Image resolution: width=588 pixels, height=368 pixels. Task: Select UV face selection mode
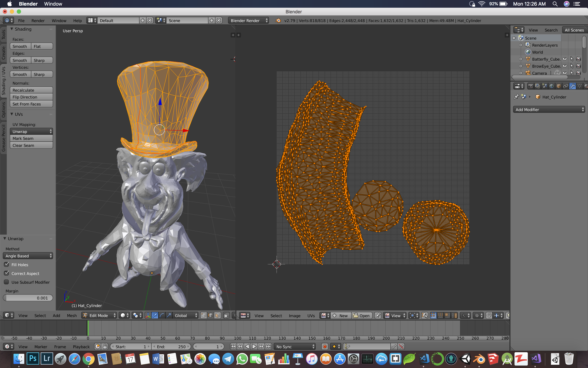(447, 316)
